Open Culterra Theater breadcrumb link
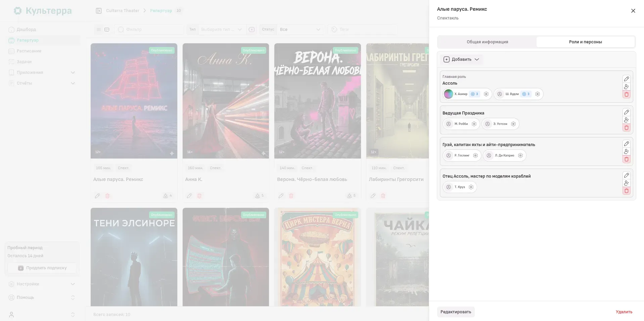The width and height of the screenshot is (644, 321). (123, 11)
